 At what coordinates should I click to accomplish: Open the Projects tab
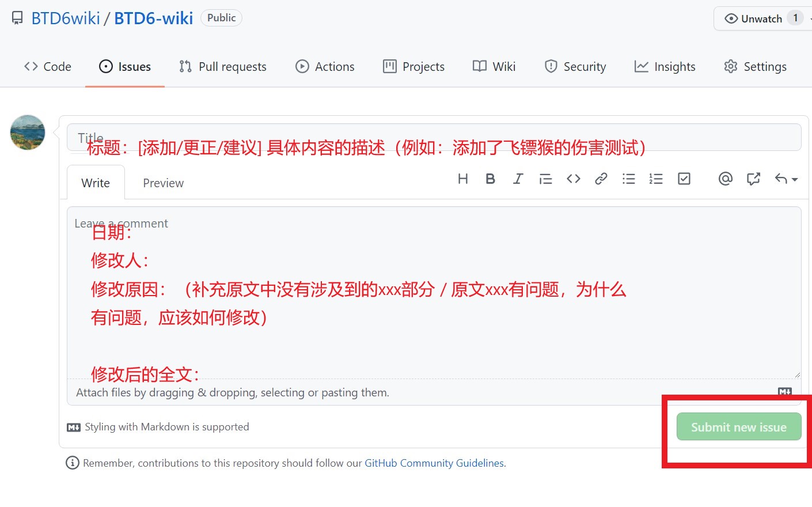click(x=414, y=67)
